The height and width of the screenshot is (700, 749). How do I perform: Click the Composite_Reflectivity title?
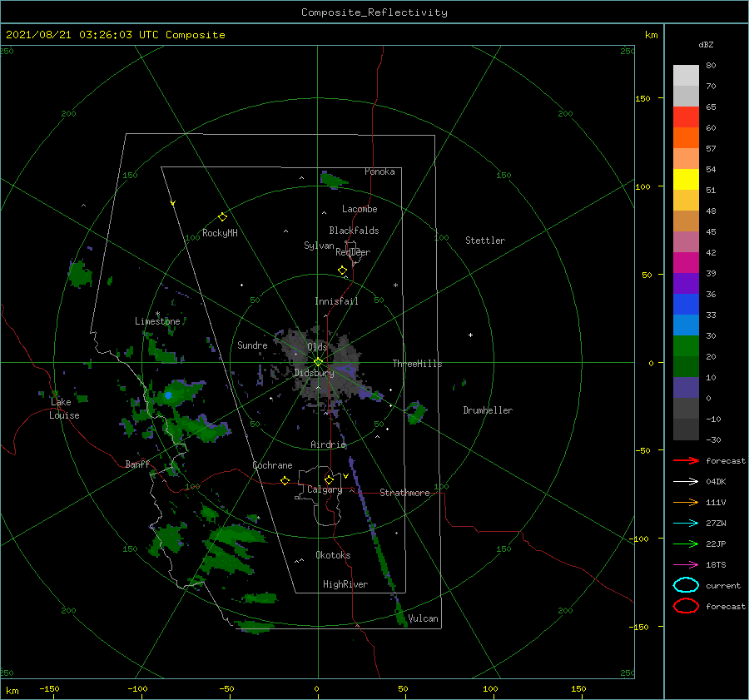coord(374,12)
